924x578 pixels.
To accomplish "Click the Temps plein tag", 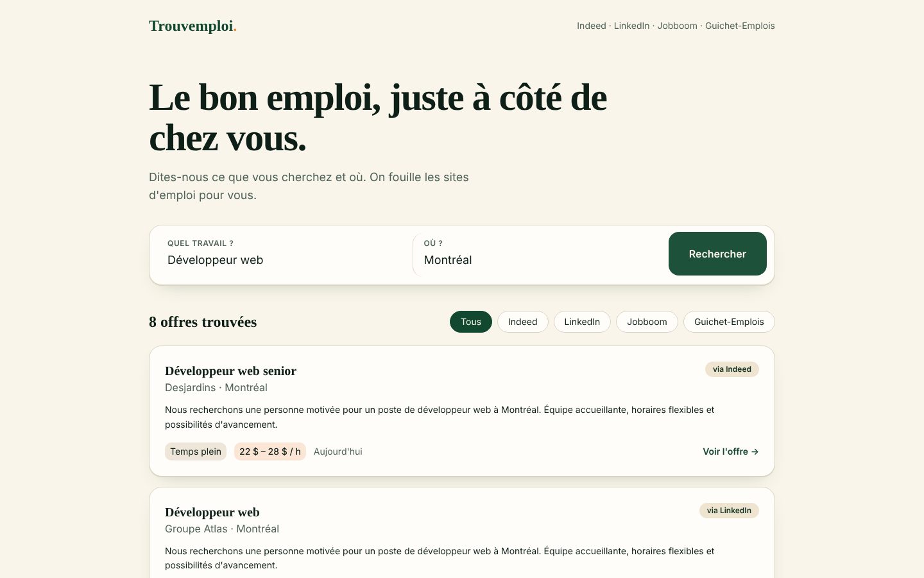I will (196, 451).
